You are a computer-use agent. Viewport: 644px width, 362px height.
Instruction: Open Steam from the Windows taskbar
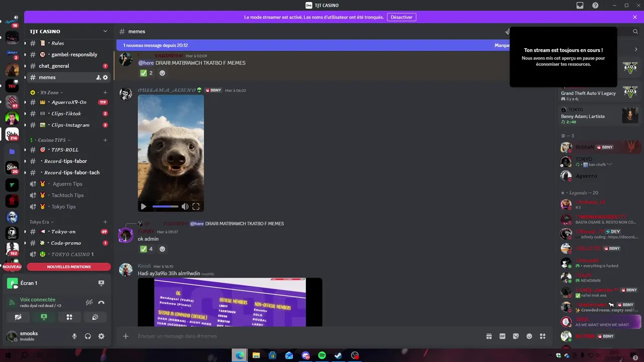339,355
